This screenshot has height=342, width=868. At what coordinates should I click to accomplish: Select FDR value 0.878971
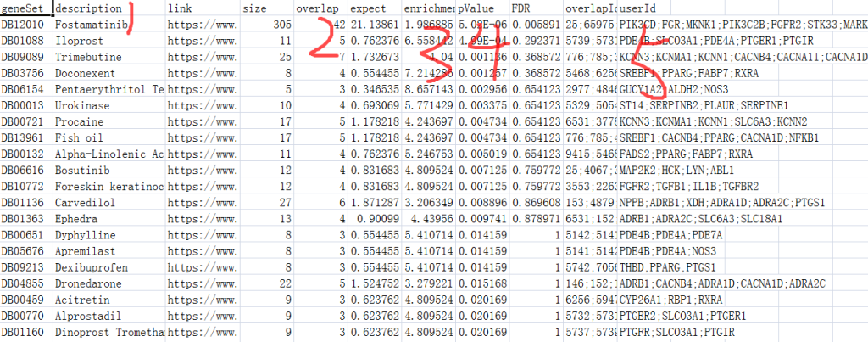(536, 219)
